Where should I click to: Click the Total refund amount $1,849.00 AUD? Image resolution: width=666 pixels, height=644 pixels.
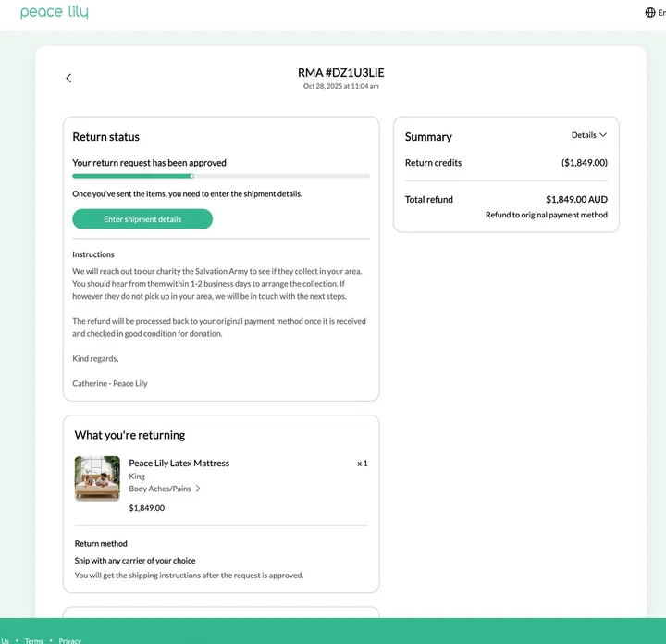pos(576,199)
